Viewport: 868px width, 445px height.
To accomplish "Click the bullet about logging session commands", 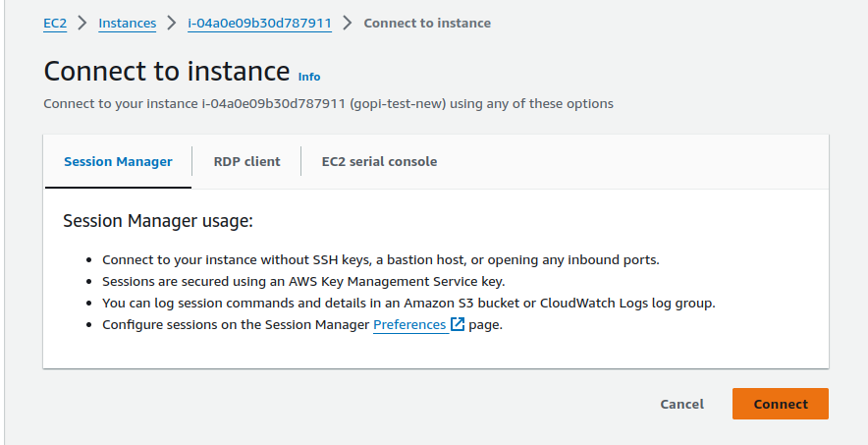I will click(408, 304).
